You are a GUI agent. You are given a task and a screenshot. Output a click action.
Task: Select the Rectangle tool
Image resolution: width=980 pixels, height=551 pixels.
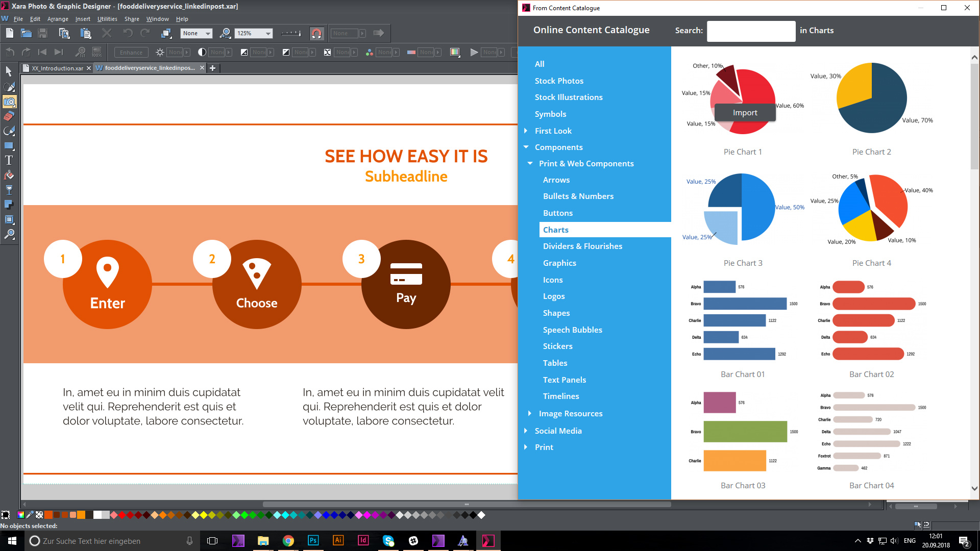(9, 145)
